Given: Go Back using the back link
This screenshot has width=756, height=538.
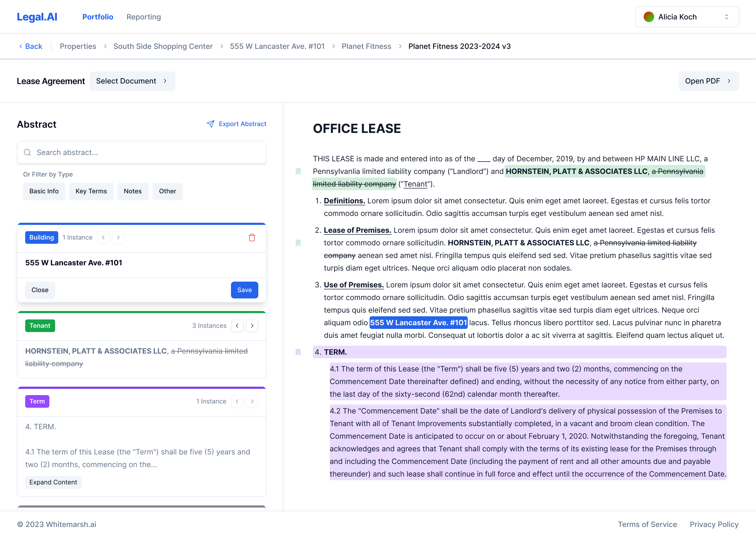Looking at the screenshot, I should (31, 46).
